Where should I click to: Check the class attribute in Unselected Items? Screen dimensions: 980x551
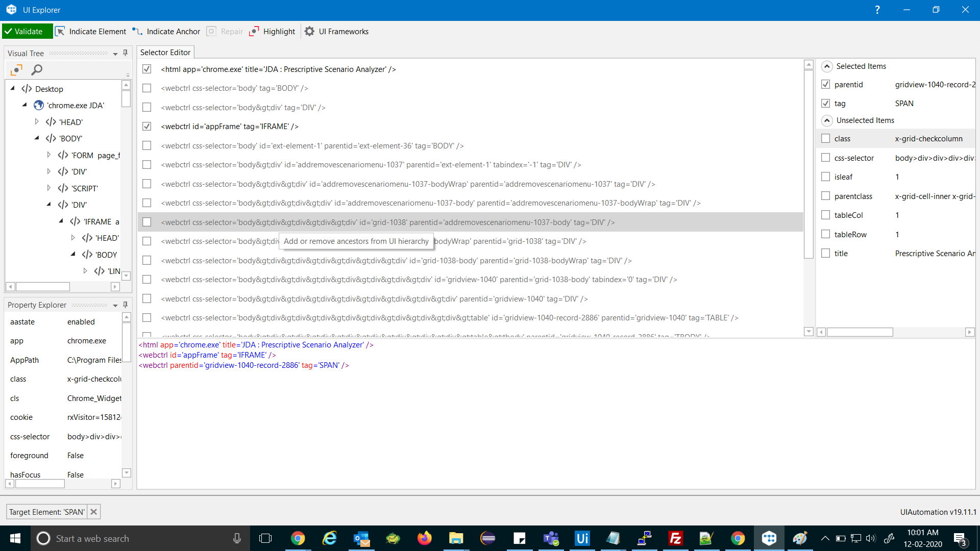tap(825, 139)
